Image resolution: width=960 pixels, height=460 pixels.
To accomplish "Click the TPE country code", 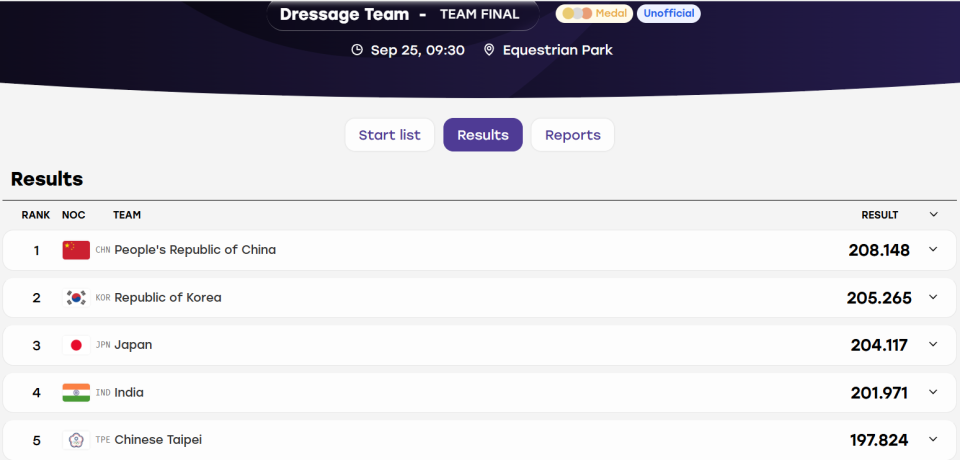I will coord(103,440).
